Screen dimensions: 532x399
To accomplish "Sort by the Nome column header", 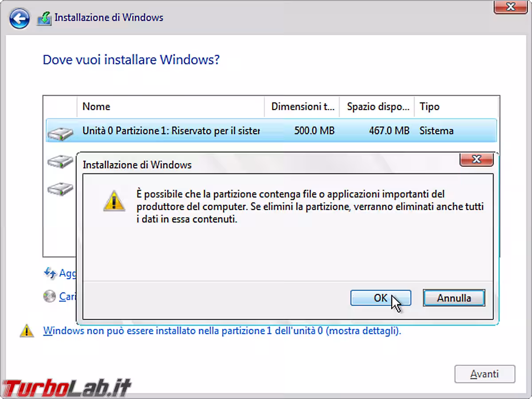I will pos(171,107).
